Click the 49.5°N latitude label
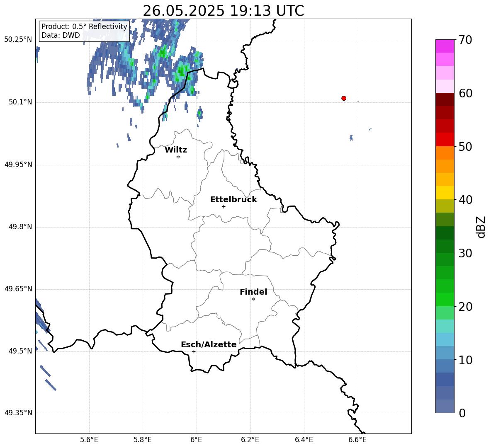 point(20,351)
